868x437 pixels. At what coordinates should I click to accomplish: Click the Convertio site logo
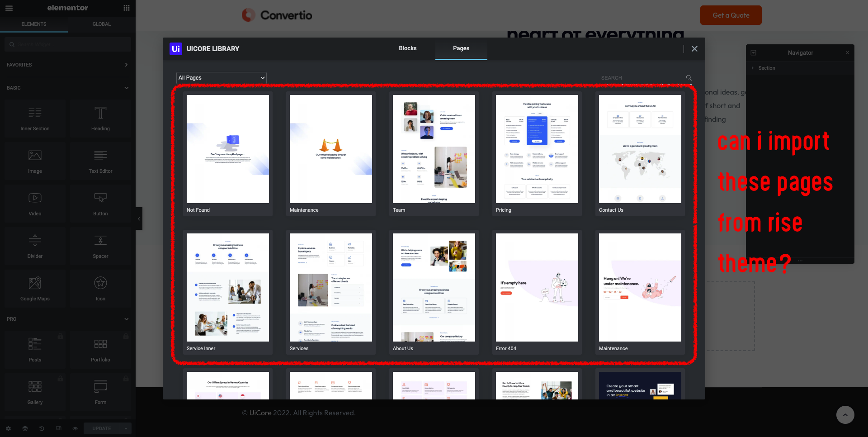(277, 15)
